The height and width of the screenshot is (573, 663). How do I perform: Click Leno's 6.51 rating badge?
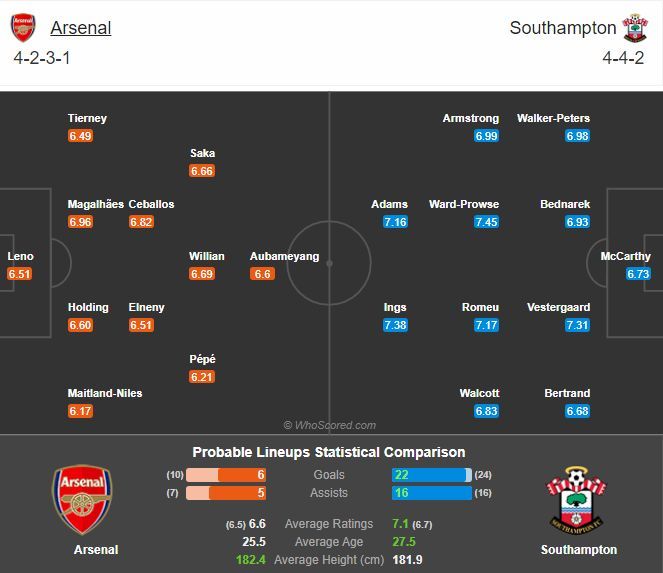point(20,274)
